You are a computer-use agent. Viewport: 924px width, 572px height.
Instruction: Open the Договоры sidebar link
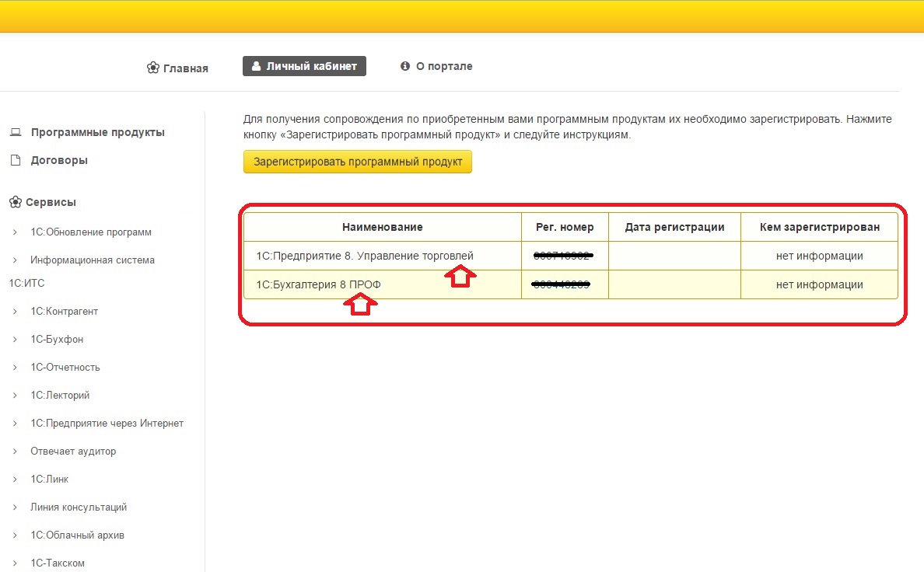coord(59,160)
